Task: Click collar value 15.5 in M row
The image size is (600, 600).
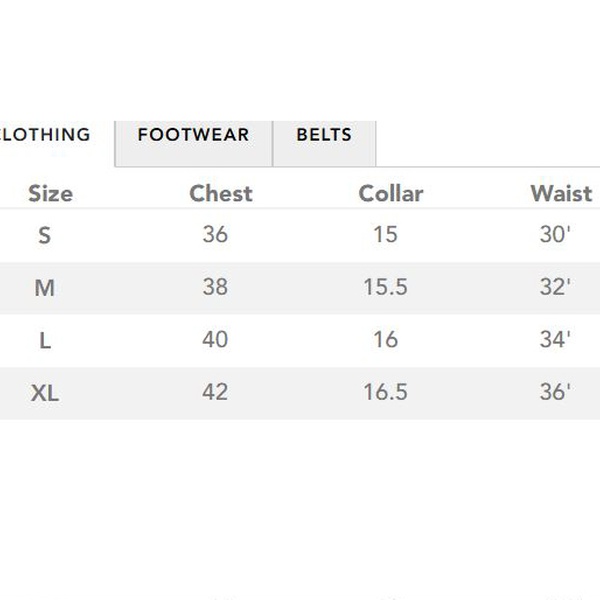Action: tap(385, 288)
